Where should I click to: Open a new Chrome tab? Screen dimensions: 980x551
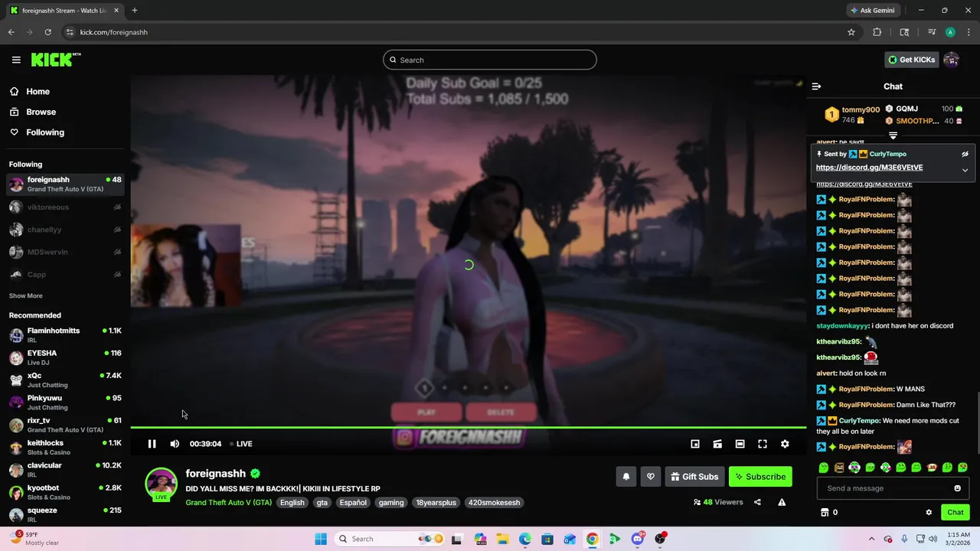(x=134, y=11)
